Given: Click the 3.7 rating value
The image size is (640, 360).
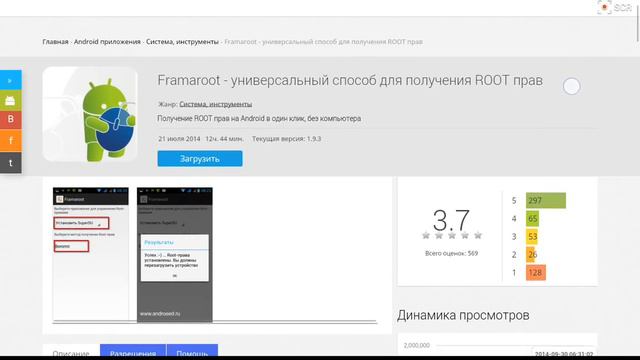Looking at the screenshot, I should (x=451, y=220).
